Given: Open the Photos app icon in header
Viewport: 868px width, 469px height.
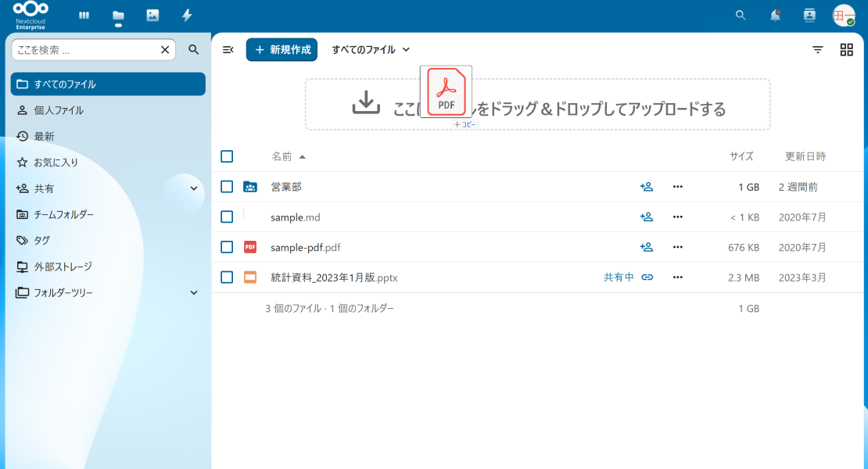Looking at the screenshot, I should [152, 16].
